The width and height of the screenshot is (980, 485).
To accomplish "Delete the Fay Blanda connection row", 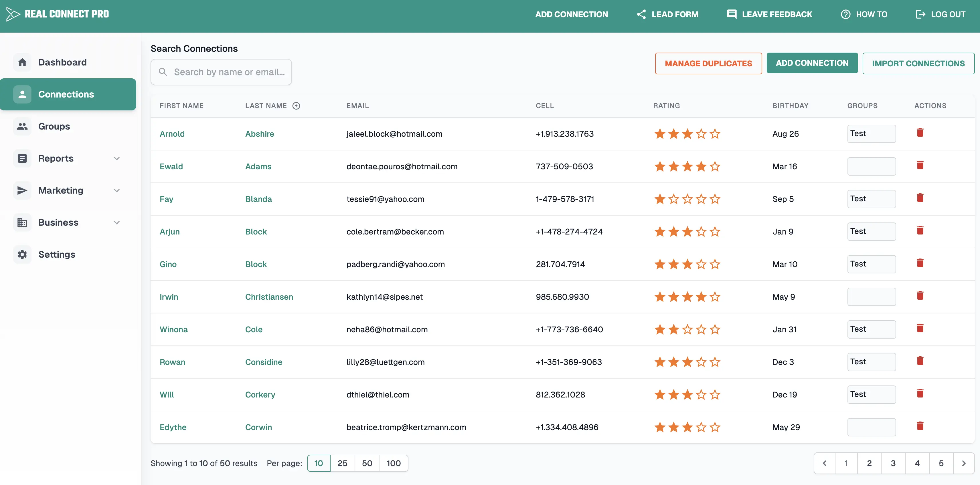I will point(920,198).
